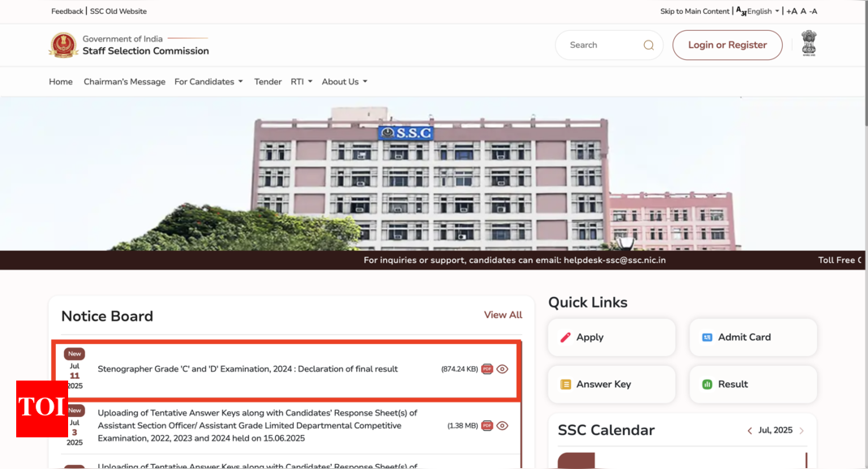
Task: Open Assistant Section Officer Tentative Answer Keys notice
Action: (x=258, y=425)
